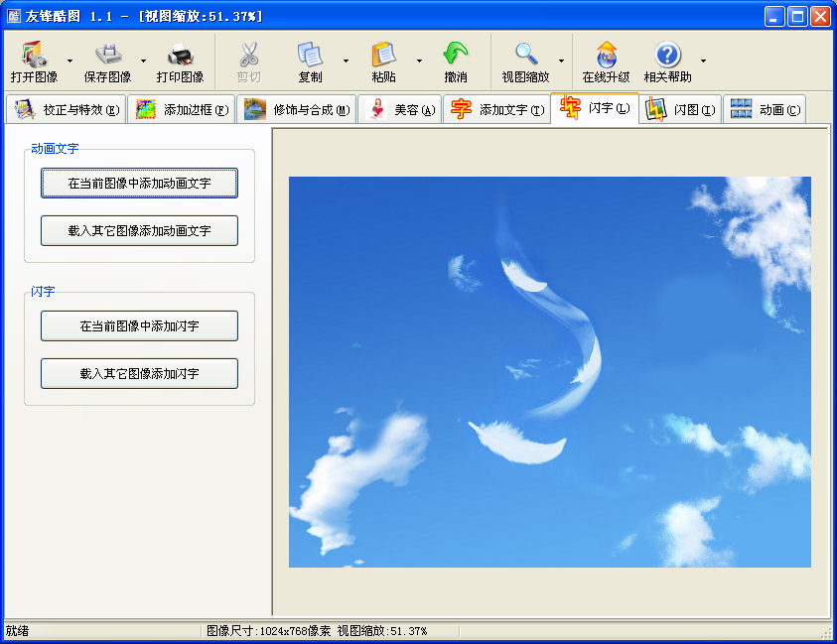
Task: Click the 保存图像 (Save Image) icon
Action: [107, 55]
